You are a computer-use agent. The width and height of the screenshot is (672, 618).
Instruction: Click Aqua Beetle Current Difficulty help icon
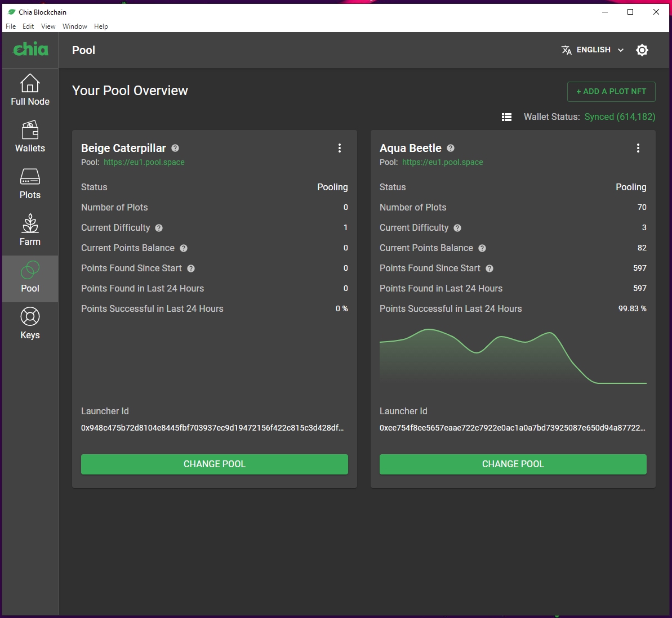tap(457, 228)
